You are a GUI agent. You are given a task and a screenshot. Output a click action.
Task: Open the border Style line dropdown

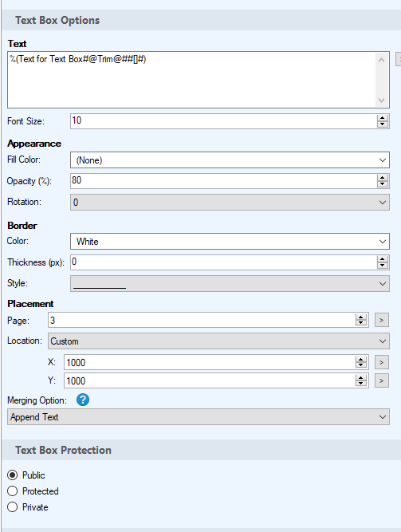230,283
